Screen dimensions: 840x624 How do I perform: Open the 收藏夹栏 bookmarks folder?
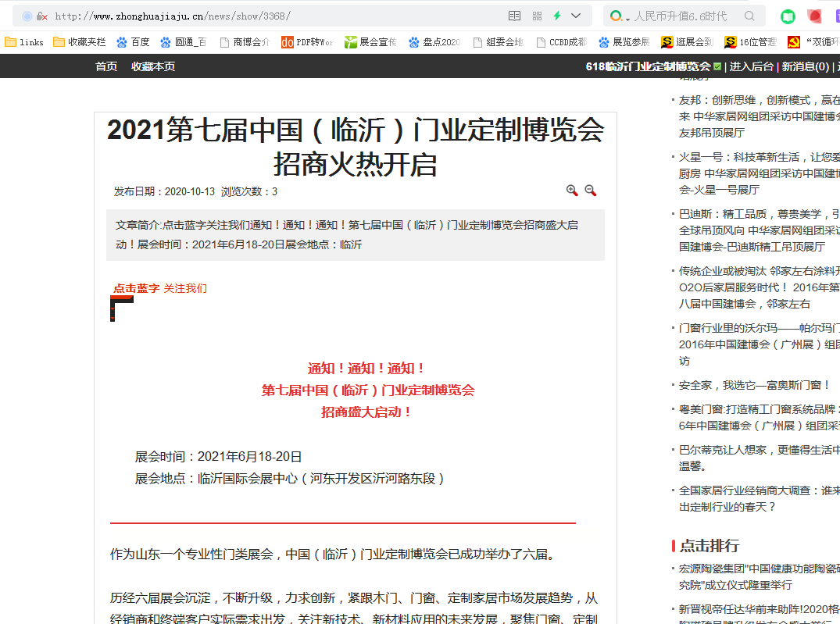[78, 42]
